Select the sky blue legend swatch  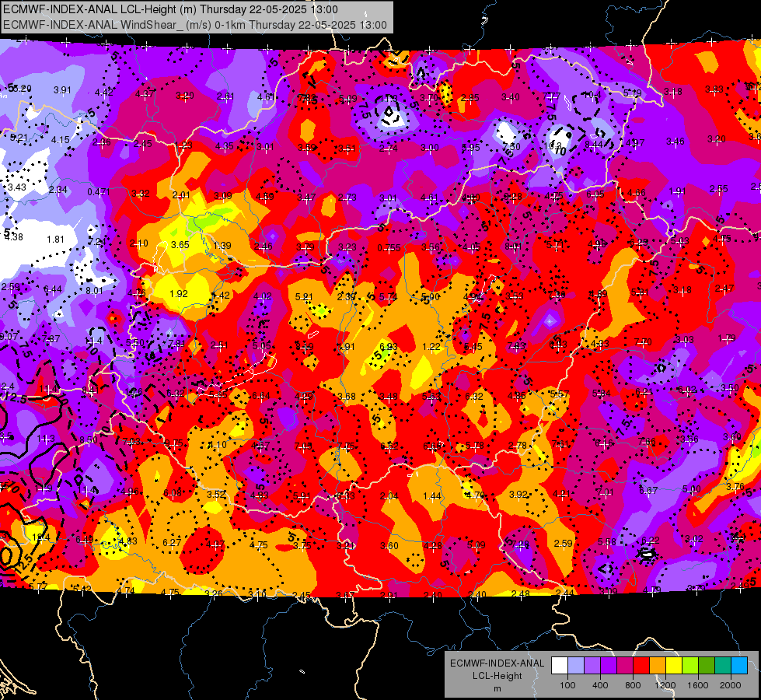[x=739, y=666]
